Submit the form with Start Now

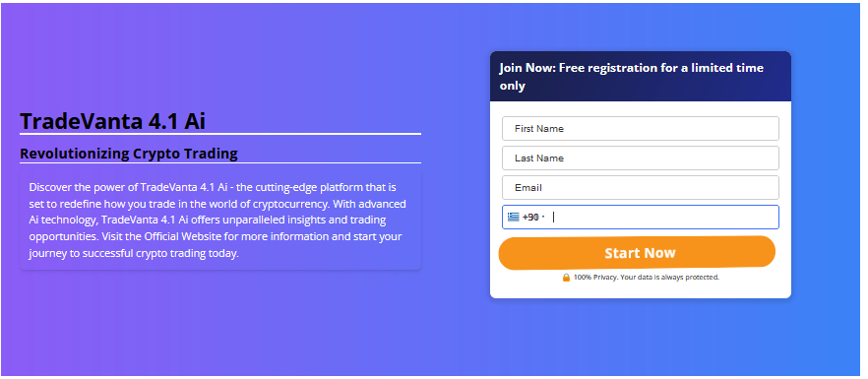pyautogui.click(x=637, y=253)
